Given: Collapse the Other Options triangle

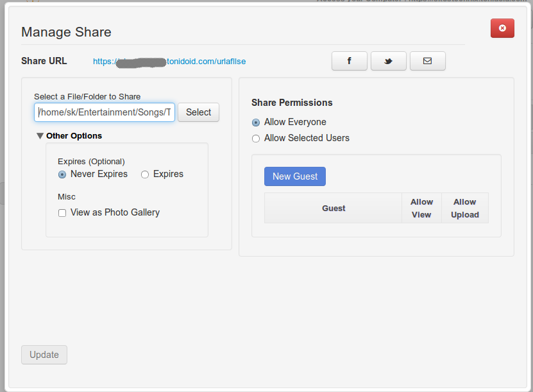Looking at the screenshot, I should 40,136.
